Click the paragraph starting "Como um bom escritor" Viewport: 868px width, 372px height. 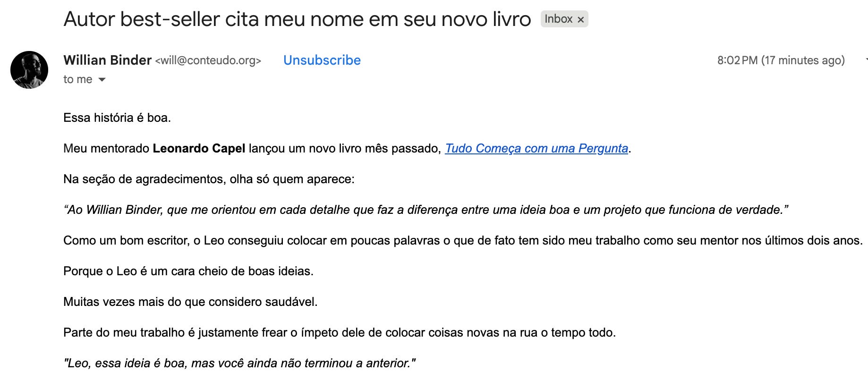[x=462, y=240]
